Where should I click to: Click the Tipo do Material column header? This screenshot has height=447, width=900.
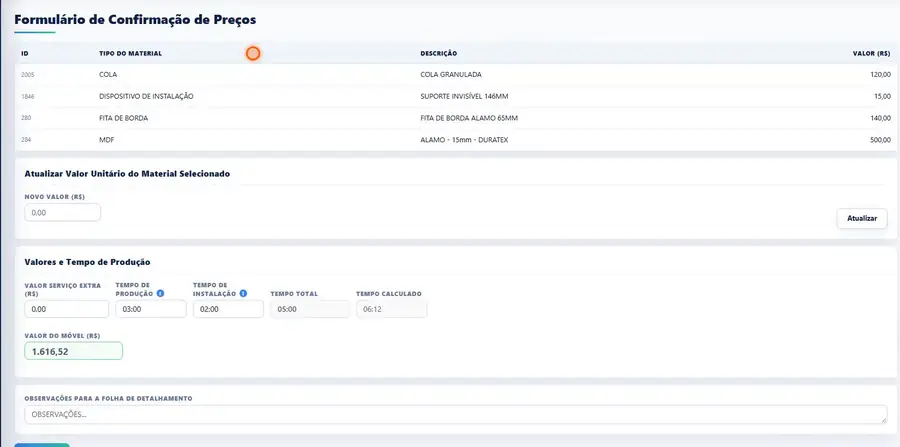pyautogui.click(x=130, y=53)
